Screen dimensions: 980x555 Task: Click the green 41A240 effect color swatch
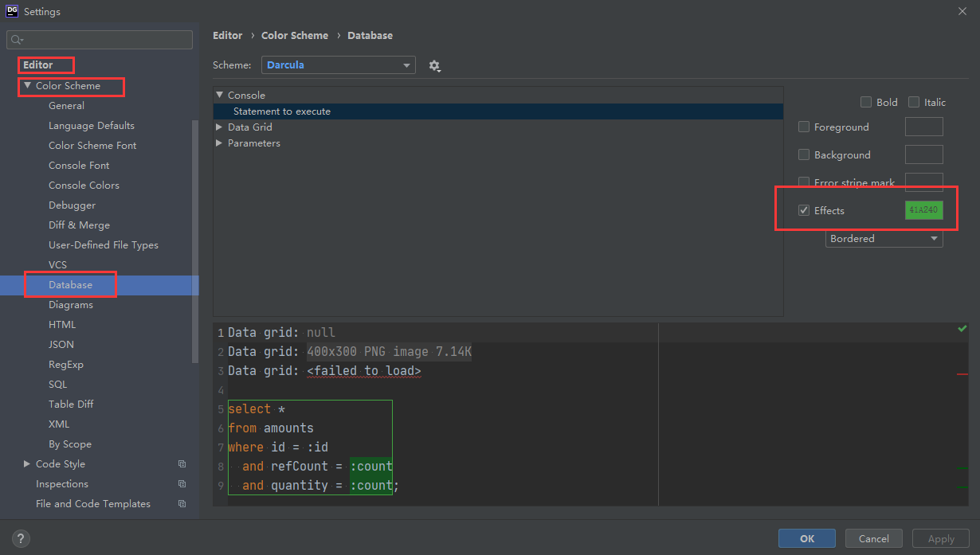click(923, 210)
